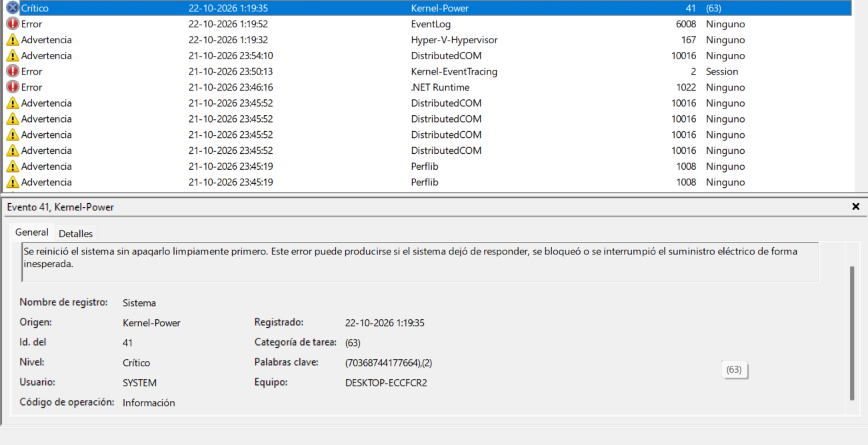Click the Registrado timestamp value
Screen dimensions: 868x445
point(385,323)
